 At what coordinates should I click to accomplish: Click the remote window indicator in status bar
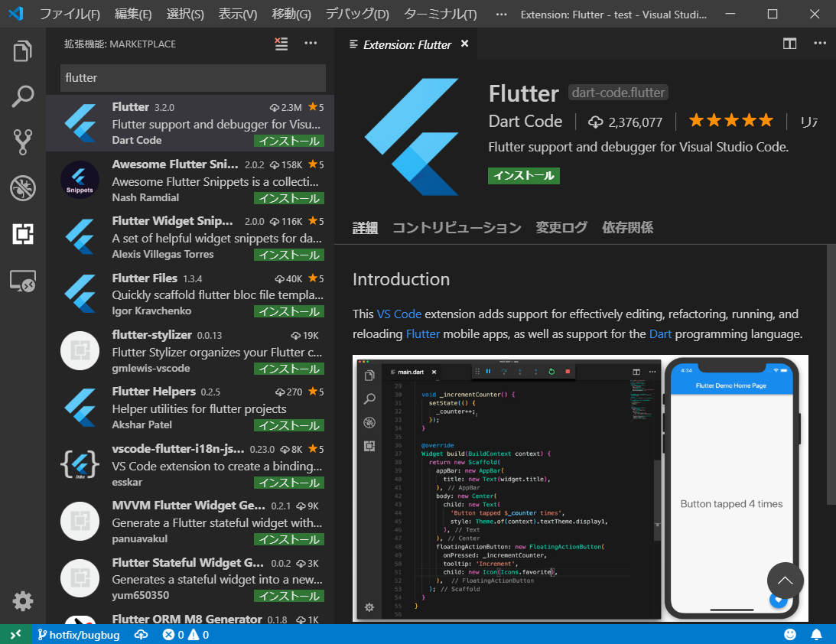(x=15, y=634)
